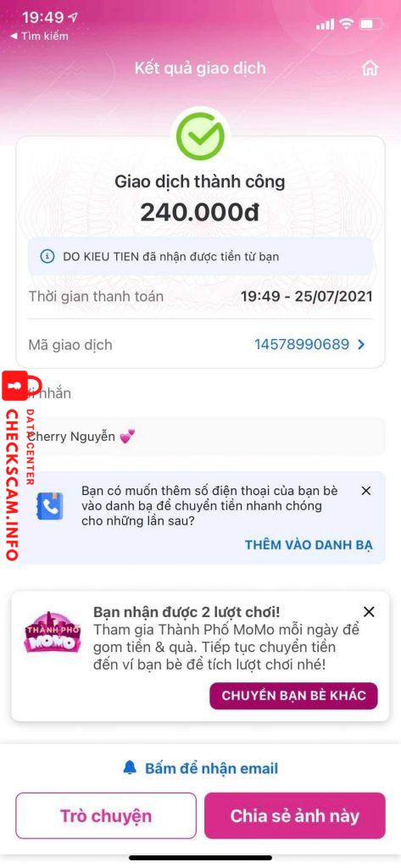Tap THÊM VÀO DANH BẠ
401x868 pixels.
tap(309, 545)
